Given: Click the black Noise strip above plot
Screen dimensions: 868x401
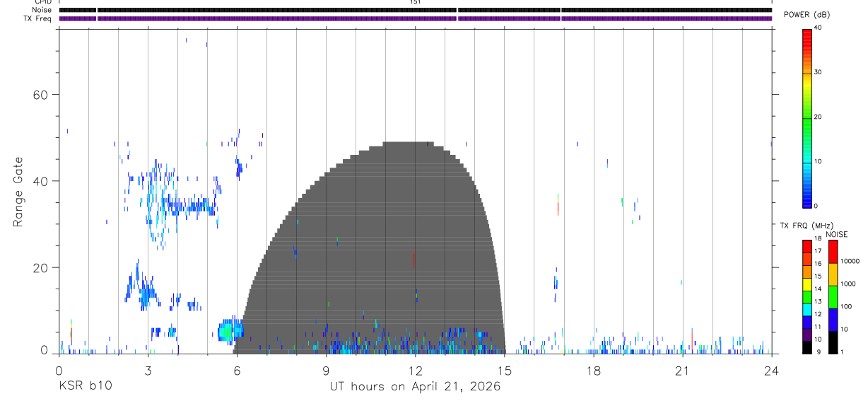Looking at the screenshot, I should (416, 10).
